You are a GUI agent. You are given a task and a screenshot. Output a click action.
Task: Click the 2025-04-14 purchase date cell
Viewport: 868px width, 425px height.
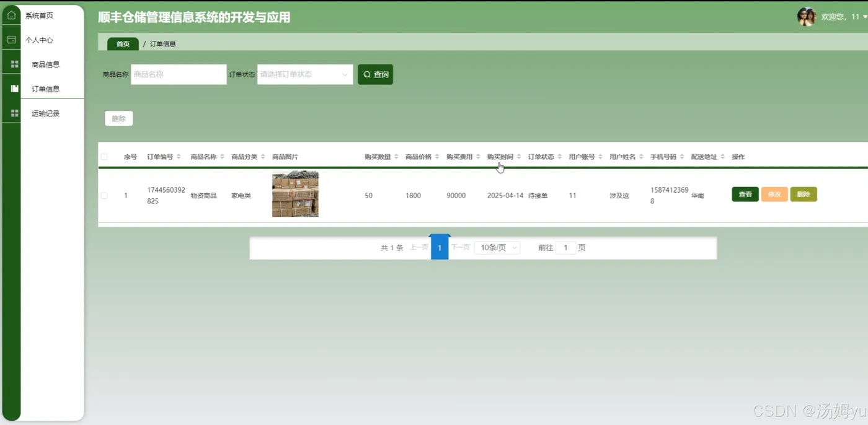click(x=505, y=196)
